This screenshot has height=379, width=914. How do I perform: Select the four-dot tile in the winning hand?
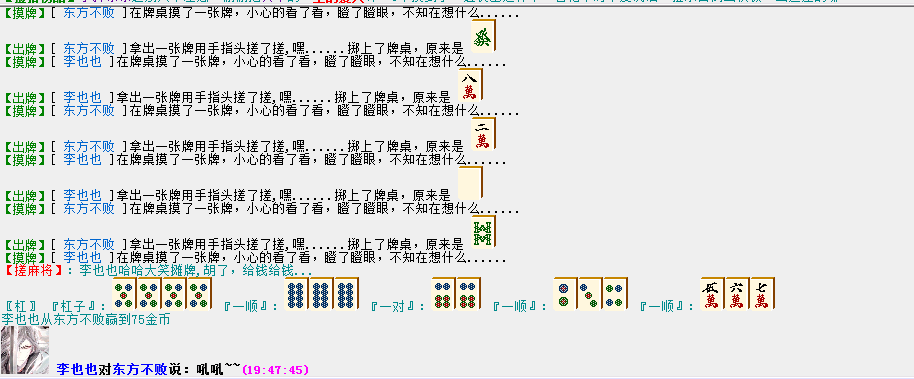(616, 293)
